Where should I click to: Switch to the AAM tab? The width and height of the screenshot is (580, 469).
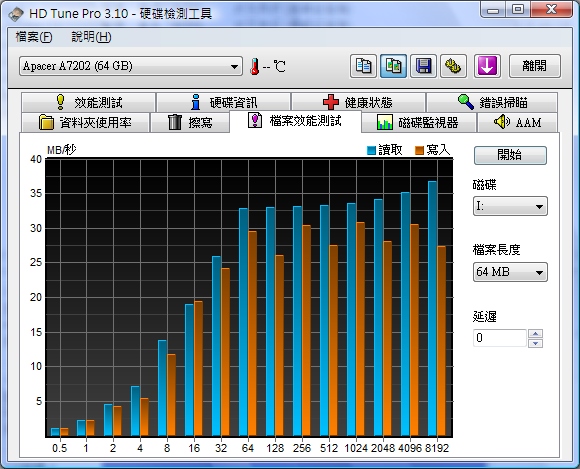pyautogui.click(x=517, y=122)
